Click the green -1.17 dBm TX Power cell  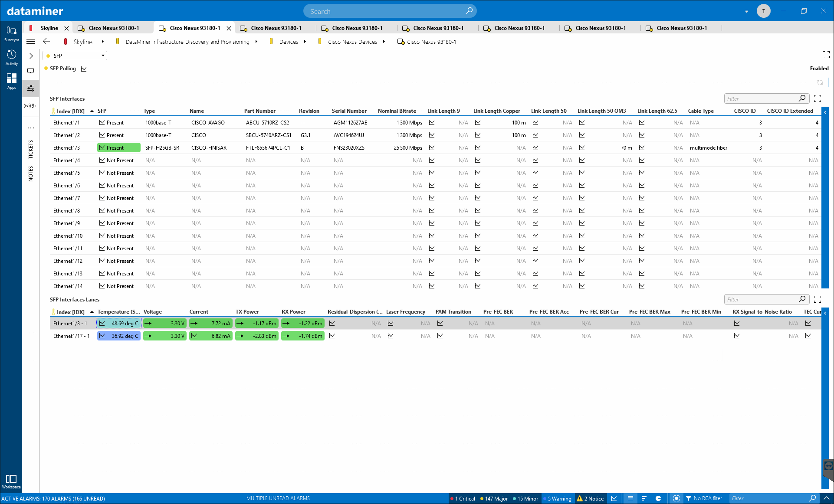coord(257,324)
